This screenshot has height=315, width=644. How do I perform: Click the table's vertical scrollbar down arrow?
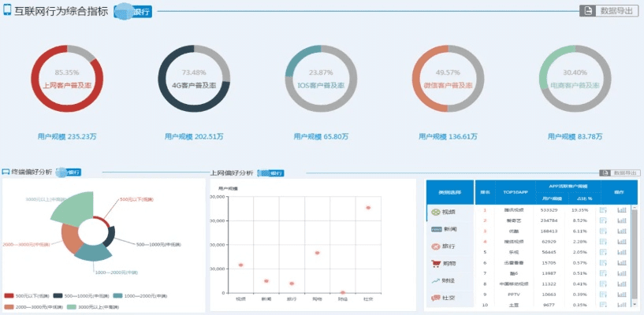(634, 303)
